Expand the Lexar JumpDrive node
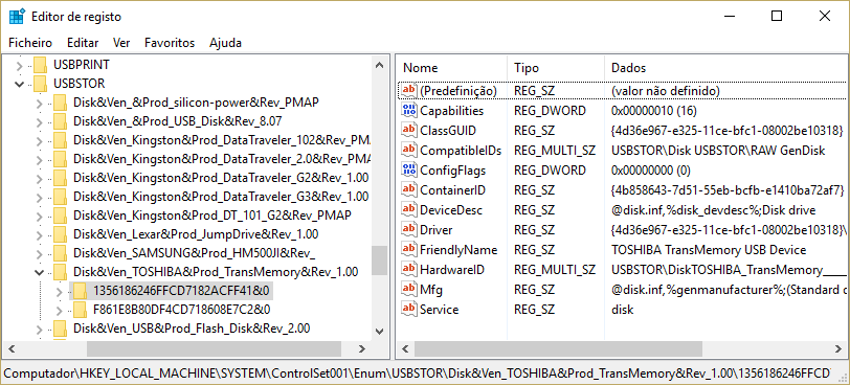 tap(39, 235)
